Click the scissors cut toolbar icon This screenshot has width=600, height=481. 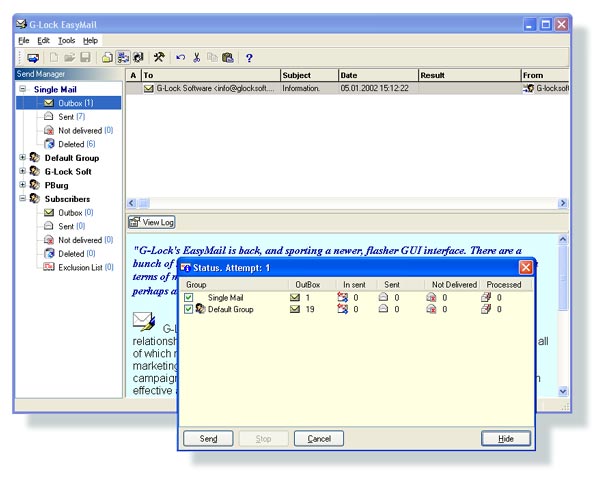(197, 58)
